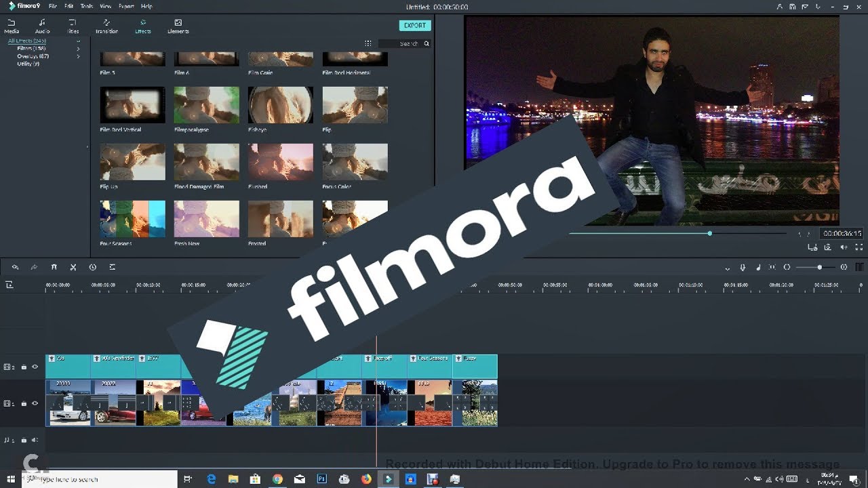
Task: Toggle visibility eye on video track 1
Action: click(35, 403)
